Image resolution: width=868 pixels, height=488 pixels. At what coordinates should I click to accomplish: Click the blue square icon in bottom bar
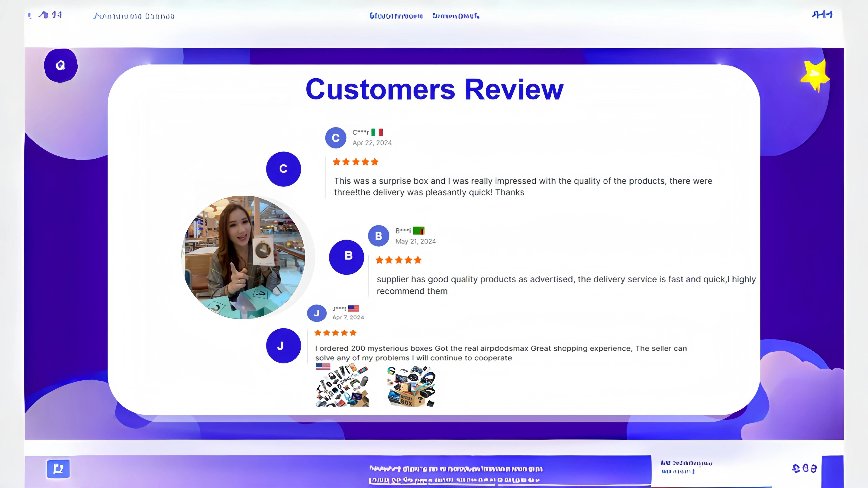pos(58,469)
